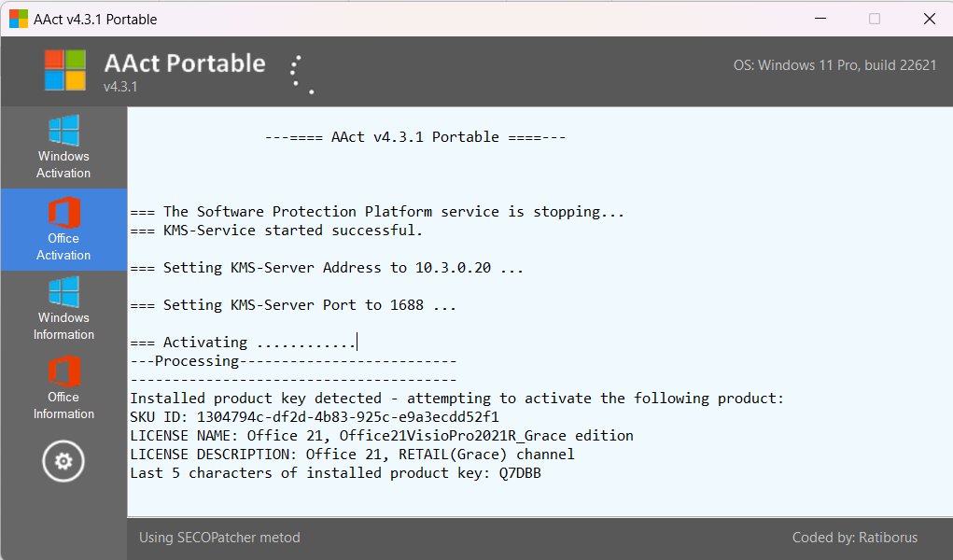Close the AAct Portable window

click(x=930, y=19)
